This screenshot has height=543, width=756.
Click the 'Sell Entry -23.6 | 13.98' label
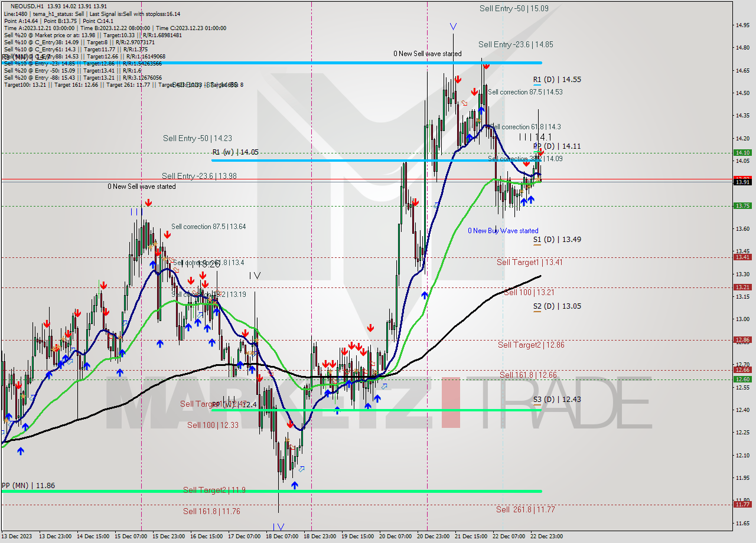[x=199, y=176]
